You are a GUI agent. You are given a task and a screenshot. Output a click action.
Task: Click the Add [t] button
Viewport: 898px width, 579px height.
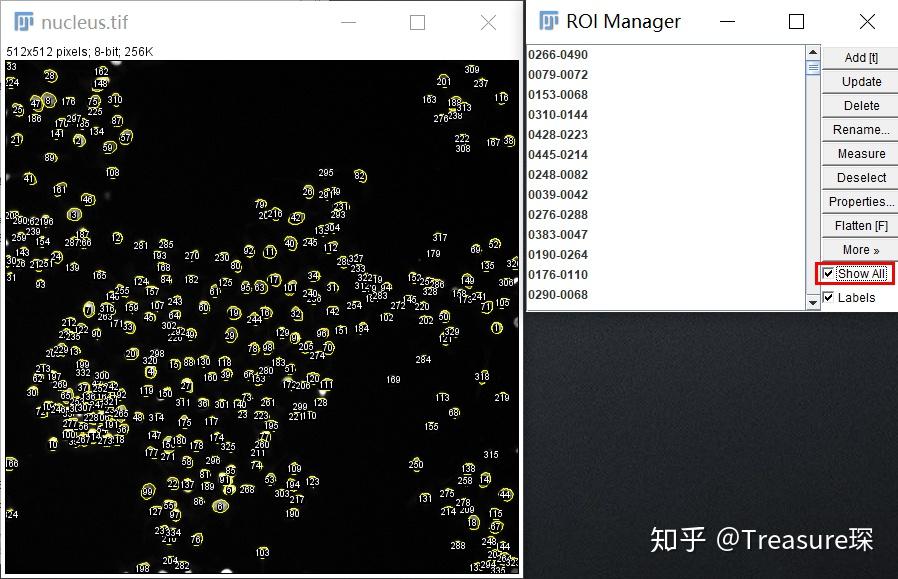(x=858, y=57)
